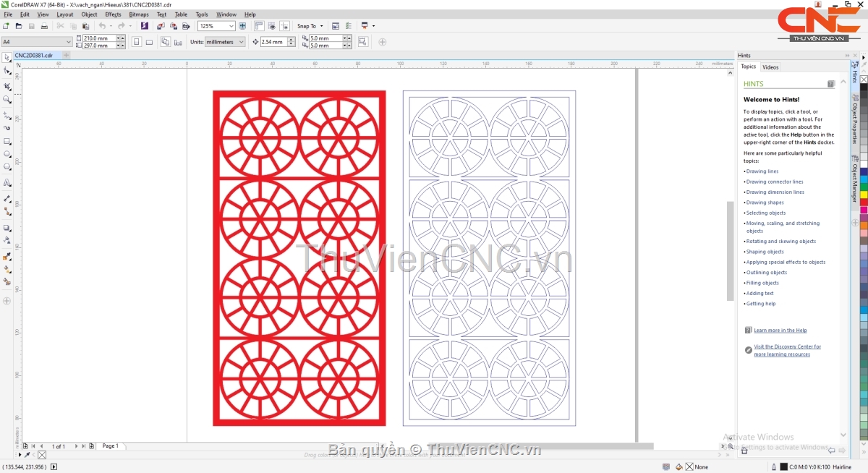Select the Freehand tool
The image size is (868, 473).
[7, 115]
